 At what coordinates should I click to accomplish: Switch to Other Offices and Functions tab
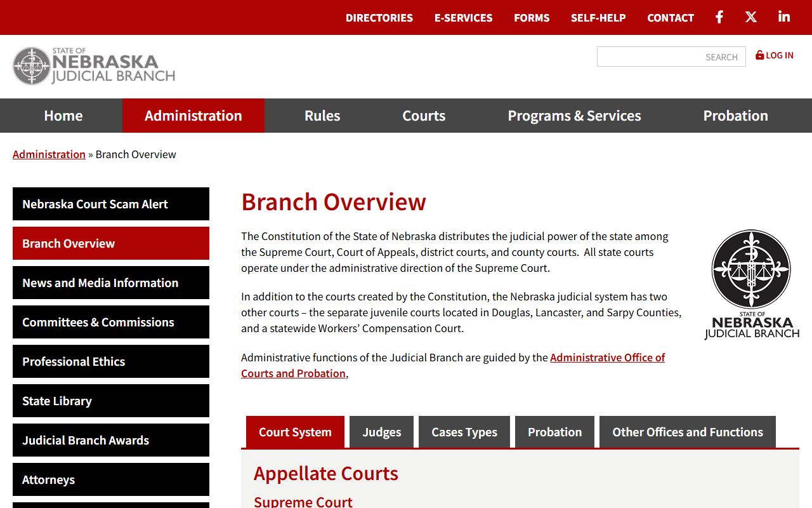(x=688, y=432)
